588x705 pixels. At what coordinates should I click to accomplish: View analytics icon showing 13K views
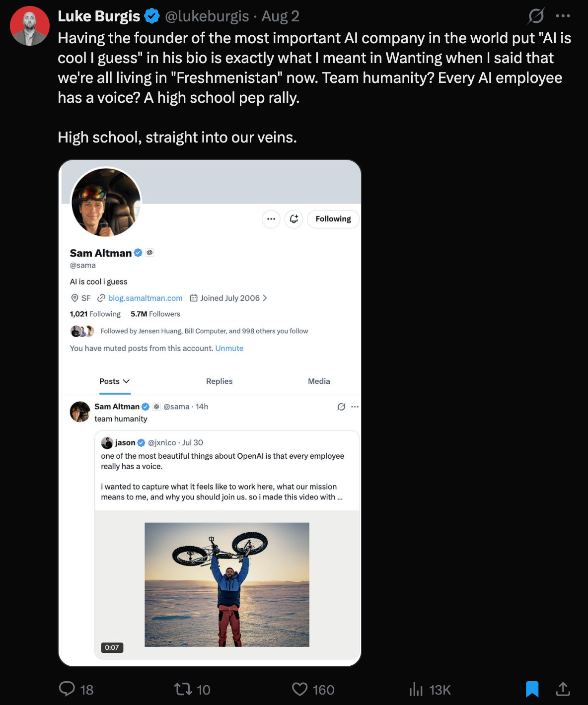click(416, 689)
